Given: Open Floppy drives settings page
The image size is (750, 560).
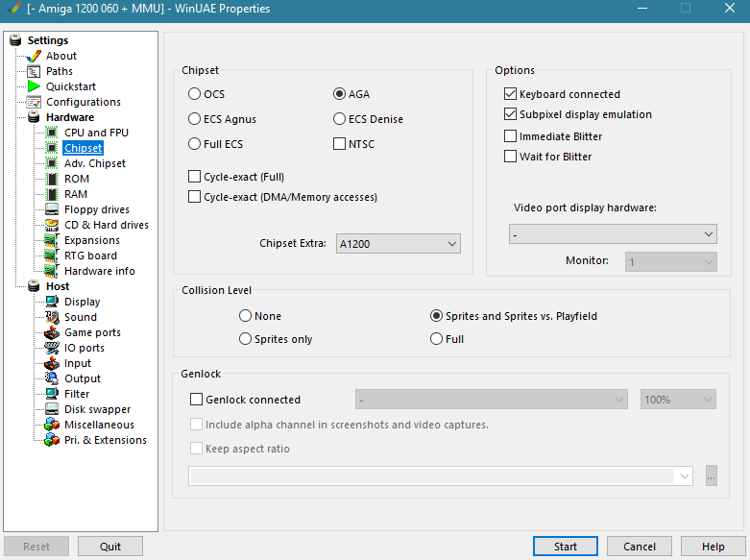Looking at the screenshot, I should coord(97,209).
